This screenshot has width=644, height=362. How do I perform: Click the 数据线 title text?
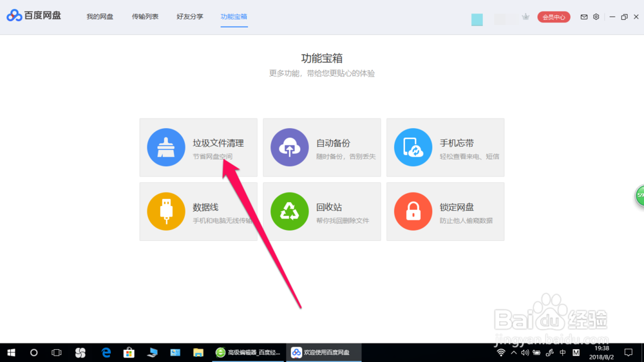pyautogui.click(x=205, y=207)
